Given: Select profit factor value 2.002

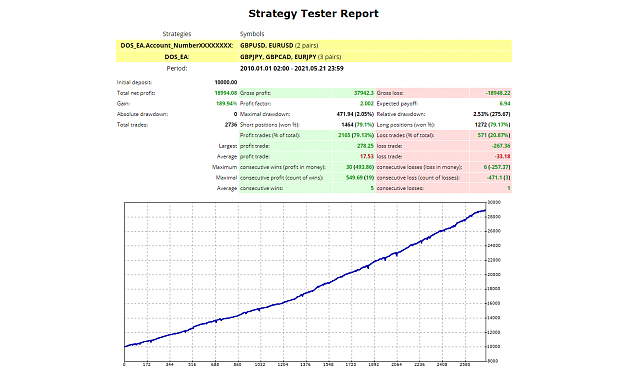Looking at the screenshot, I should (367, 104).
